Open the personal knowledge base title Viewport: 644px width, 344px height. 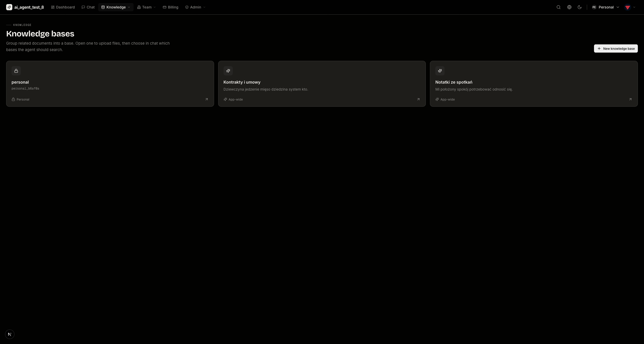[20, 82]
